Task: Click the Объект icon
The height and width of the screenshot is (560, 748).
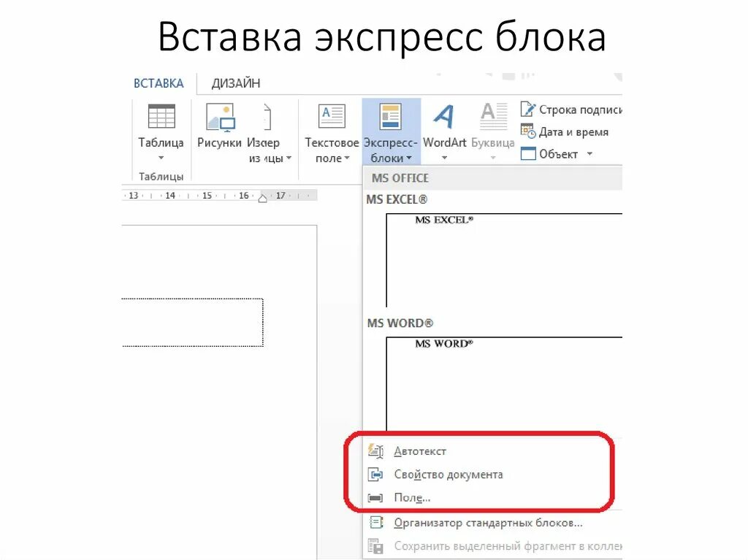Action: (528, 153)
